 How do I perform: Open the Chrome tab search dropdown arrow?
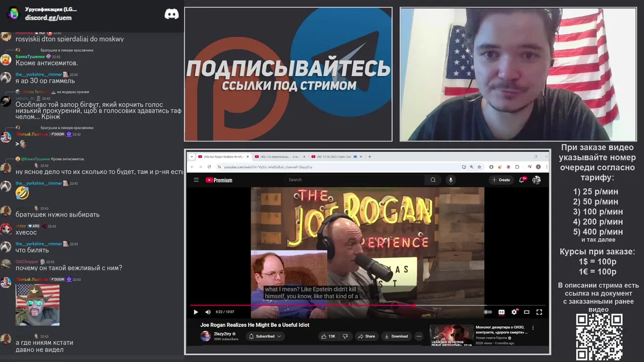[192, 156]
